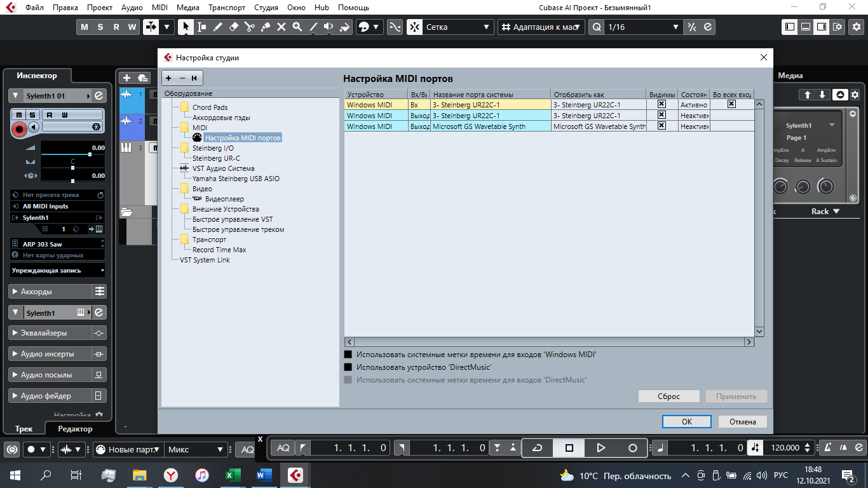Select Steinberg UR-C tree item
The width and height of the screenshot is (868, 488).
[x=216, y=158]
